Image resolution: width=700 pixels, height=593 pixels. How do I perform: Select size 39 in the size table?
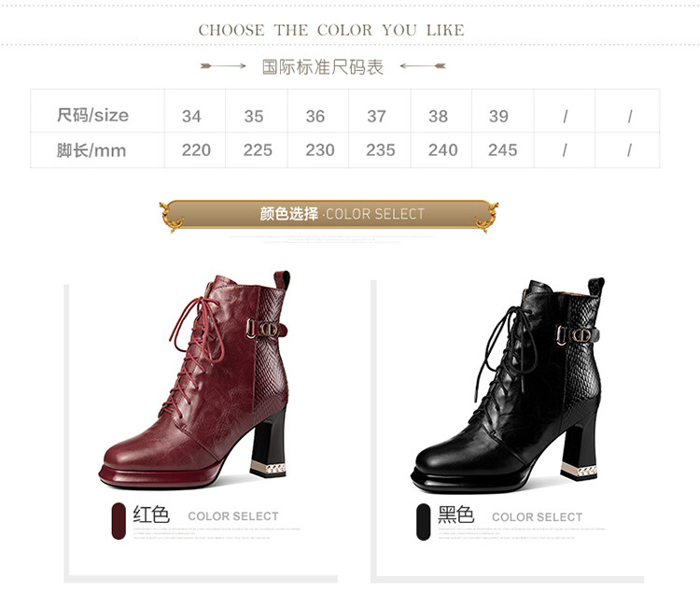[x=498, y=116]
